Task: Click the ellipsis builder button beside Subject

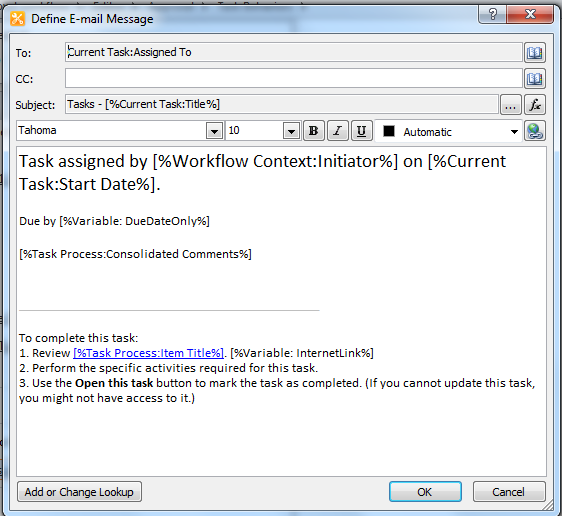Action: (x=510, y=105)
